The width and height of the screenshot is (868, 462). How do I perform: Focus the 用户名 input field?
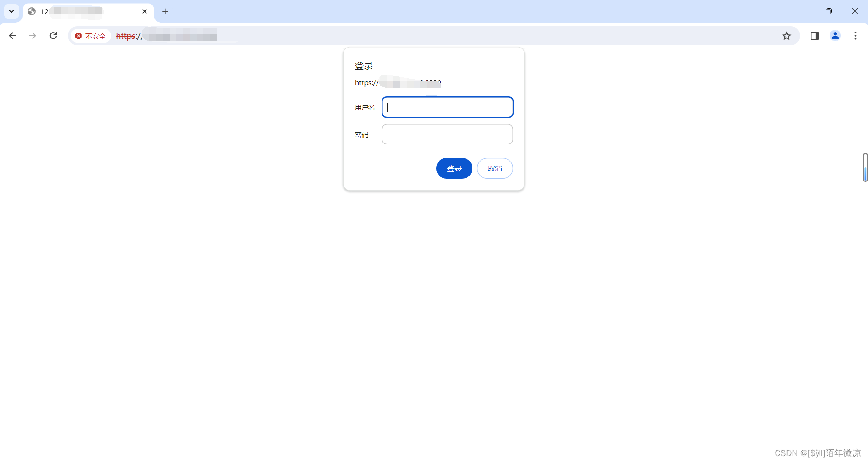(x=448, y=107)
